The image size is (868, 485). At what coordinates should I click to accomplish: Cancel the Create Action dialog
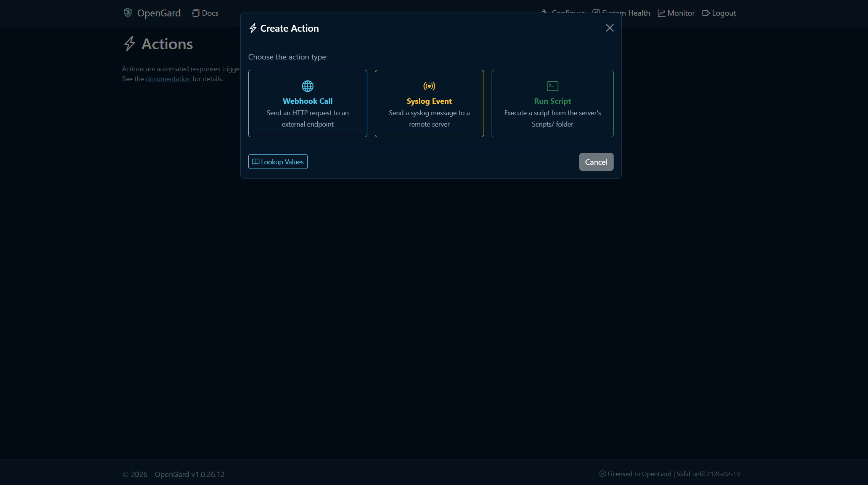(x=596, y=162)
